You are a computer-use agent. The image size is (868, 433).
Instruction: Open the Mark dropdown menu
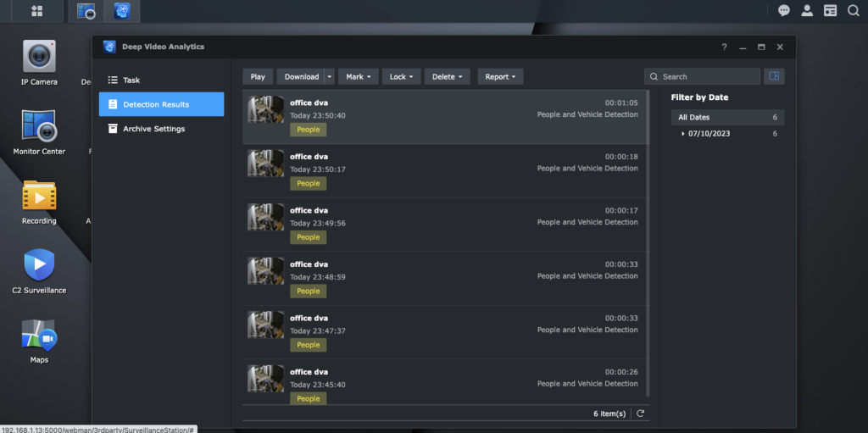point(359,77)
